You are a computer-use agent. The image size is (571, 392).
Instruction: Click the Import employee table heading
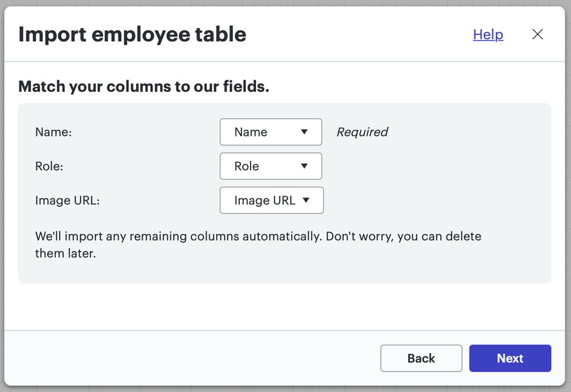click(x=132, y=34)
